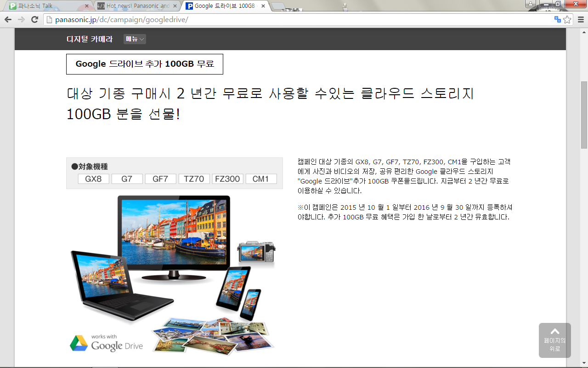Click the browser forward arrow
The width and height of the screenshot is (588, 368).
[21, 19]
